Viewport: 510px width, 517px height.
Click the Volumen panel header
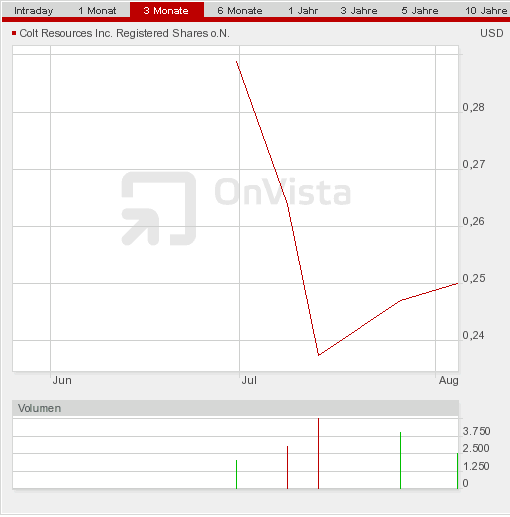click(x=235, y=408)
